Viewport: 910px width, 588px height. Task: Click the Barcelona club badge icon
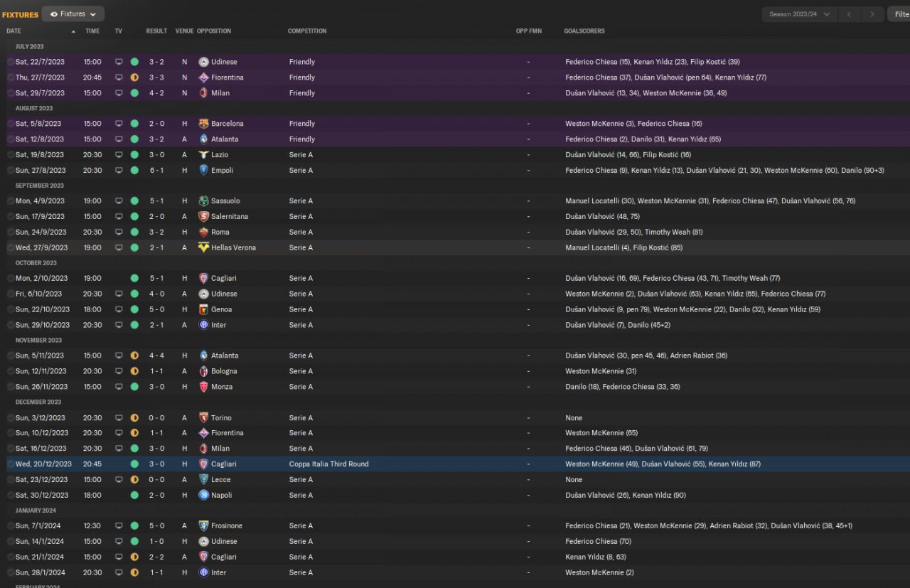(x=203, y=124)
